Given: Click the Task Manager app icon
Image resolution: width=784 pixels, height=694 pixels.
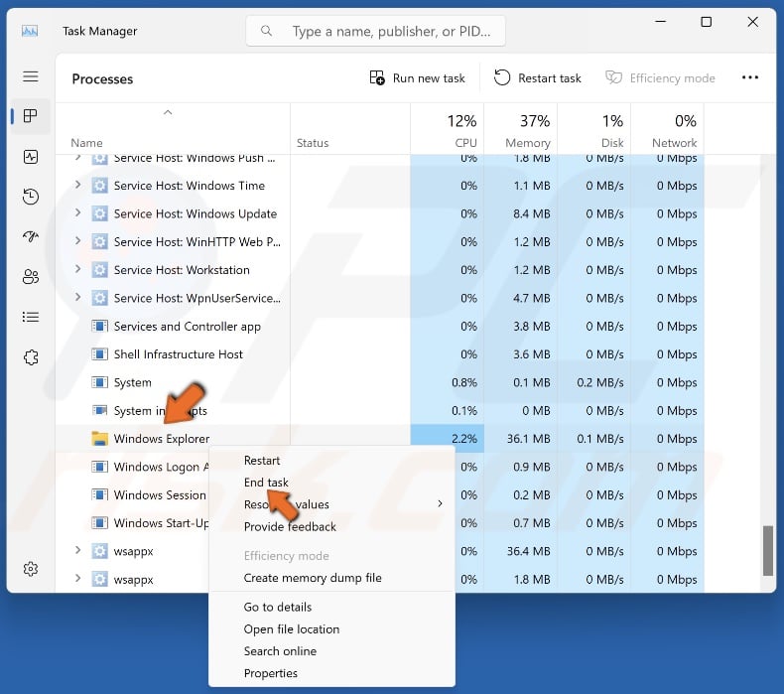Looking at the screenshot, I should coord(30,31).
